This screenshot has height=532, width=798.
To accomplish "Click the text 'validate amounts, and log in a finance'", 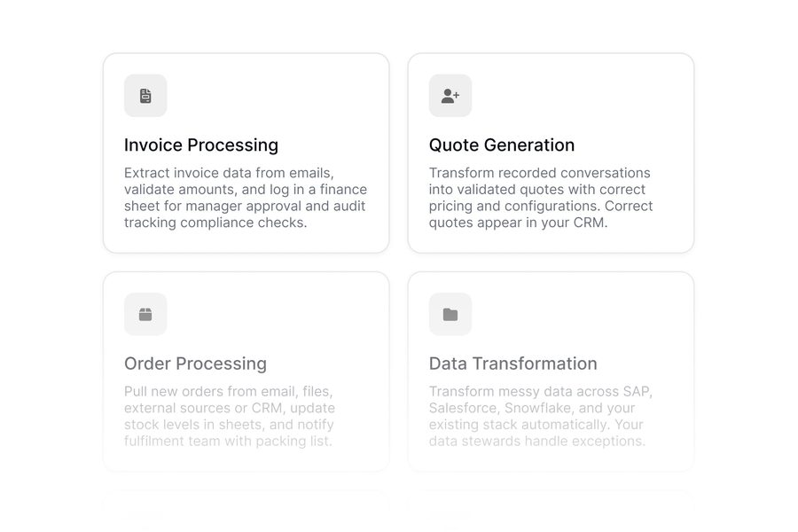I will (x=246, y=190).
